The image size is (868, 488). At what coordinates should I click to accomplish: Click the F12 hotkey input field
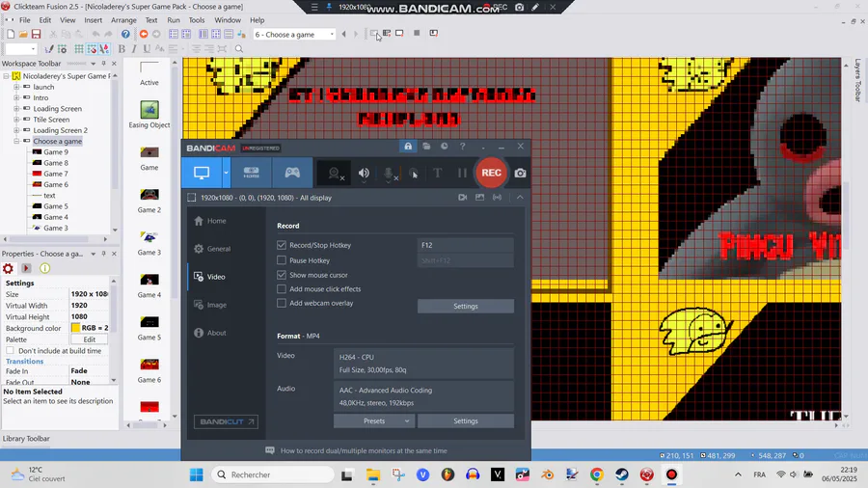pos(465,245)
